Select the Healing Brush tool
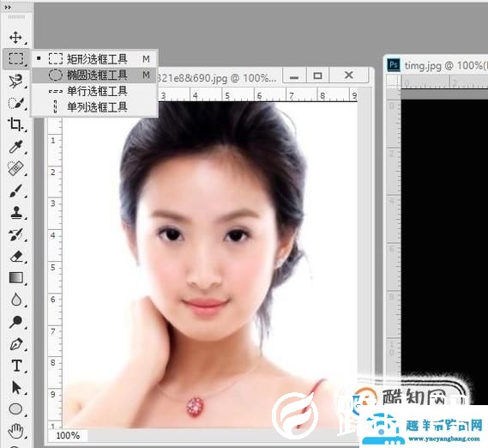 [15, 168]
